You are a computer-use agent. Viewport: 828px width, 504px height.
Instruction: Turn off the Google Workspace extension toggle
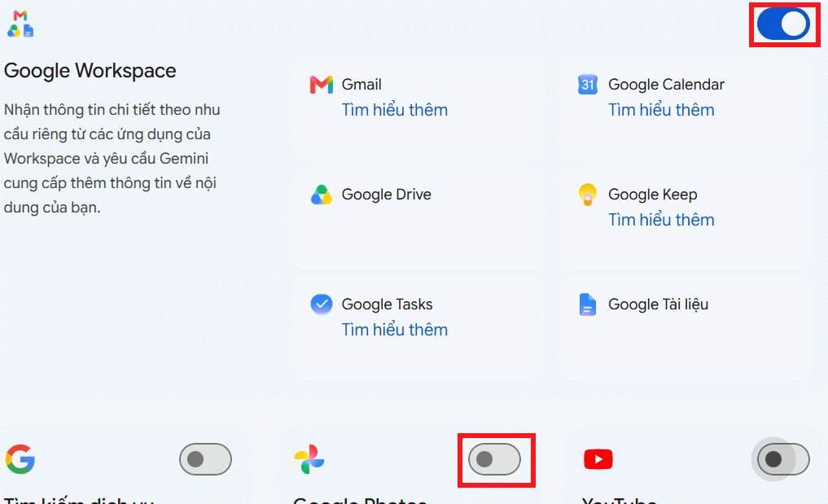[x=784, y=24]
